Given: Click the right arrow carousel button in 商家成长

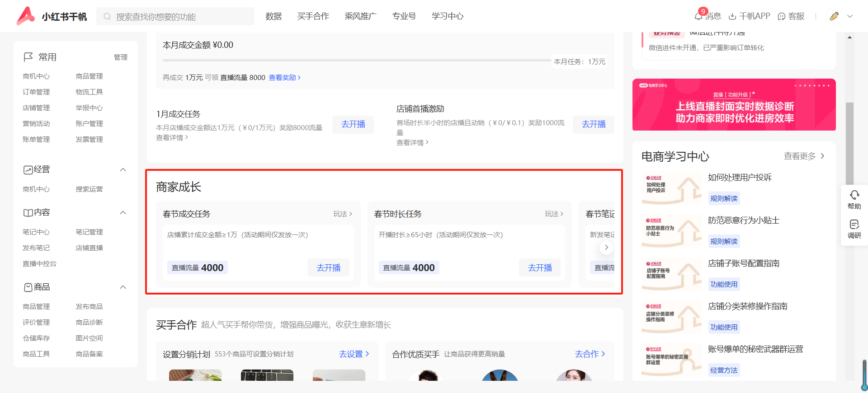Looking at the screenshot, I should (606, 247).
